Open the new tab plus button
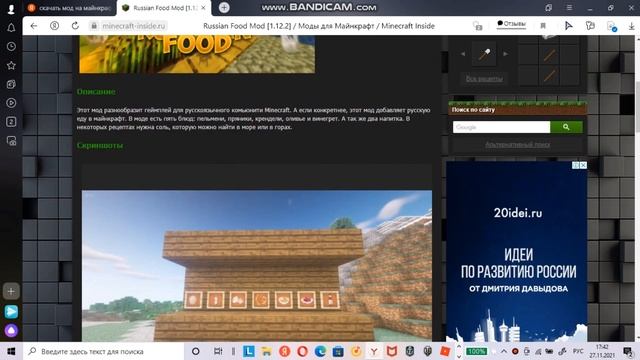640x360 pixels. click(x=224, y=7)
